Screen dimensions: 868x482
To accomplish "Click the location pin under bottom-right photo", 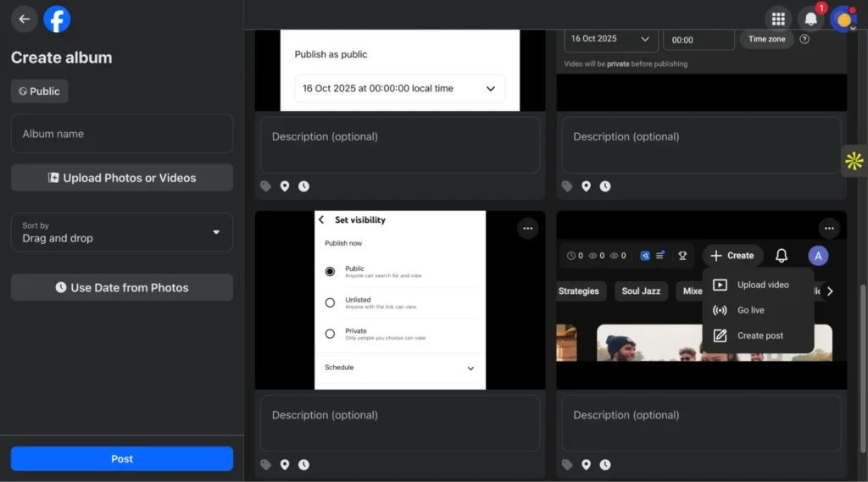I will point(586,464).
